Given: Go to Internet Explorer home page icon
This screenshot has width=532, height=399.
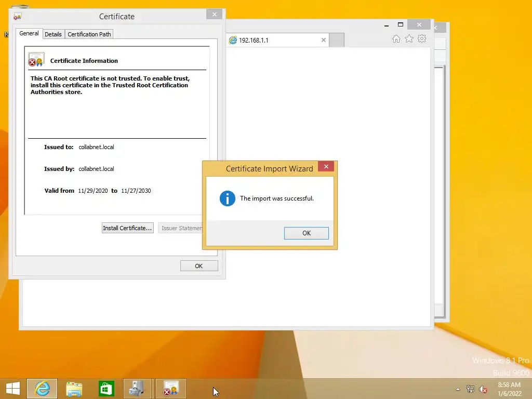Looking at the screenshot, I should coord(396,38).
